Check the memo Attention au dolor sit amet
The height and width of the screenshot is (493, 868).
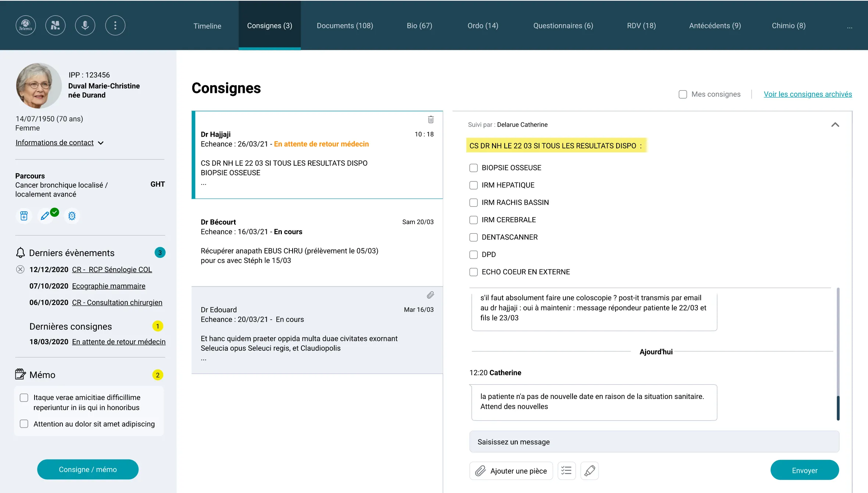point(24,424)
